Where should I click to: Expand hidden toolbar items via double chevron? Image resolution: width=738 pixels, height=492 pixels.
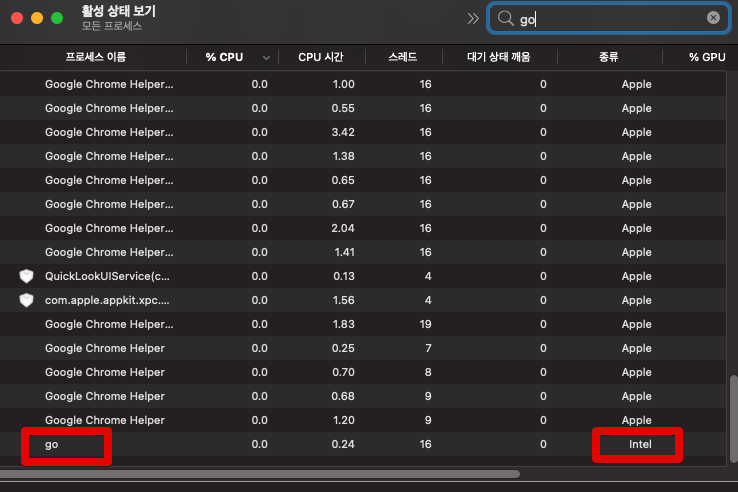(473, 18)
